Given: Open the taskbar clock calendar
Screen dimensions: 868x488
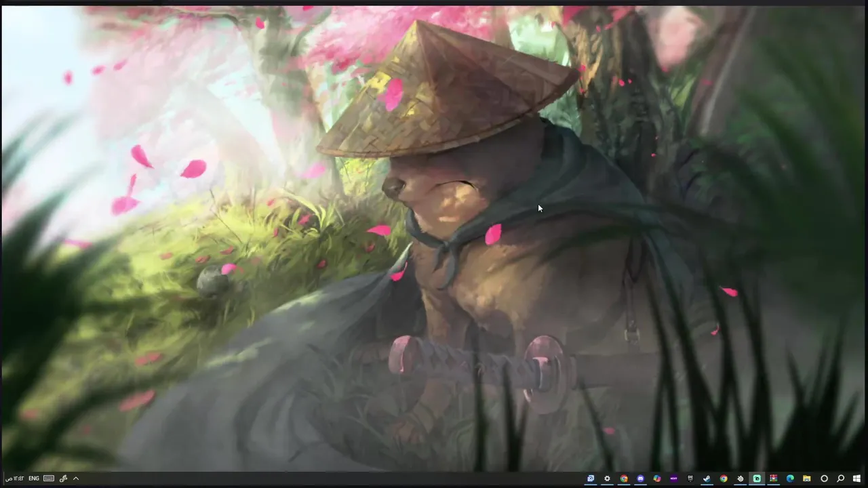Looking at the screenshot, I should 14,479.
